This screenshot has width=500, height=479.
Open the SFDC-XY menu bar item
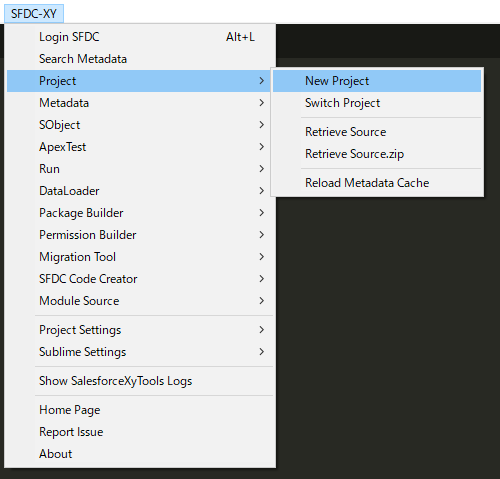tap(34, 14)
